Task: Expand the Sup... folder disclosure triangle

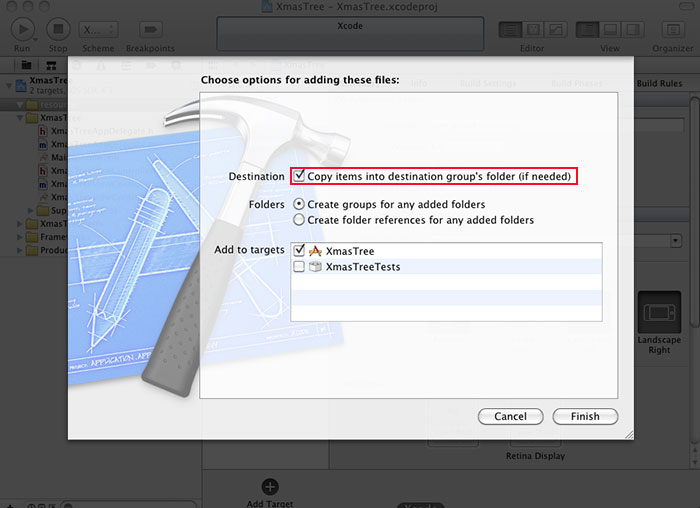Action: coord(31,210)
